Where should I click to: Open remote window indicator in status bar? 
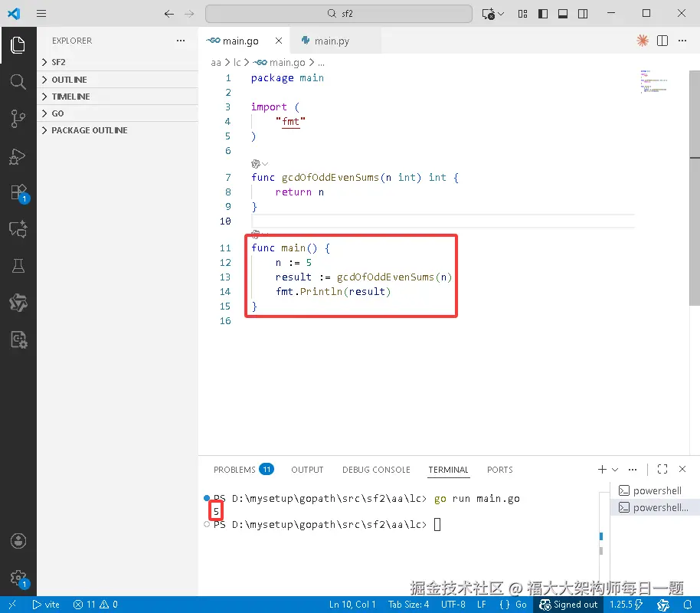pyautogui.click(x=12, y=605)
